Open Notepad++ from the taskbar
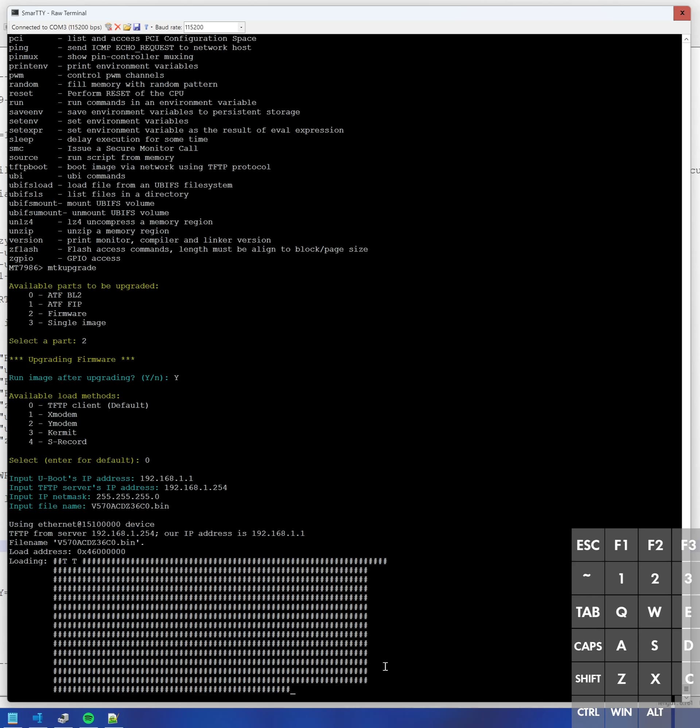This screenshot has width=700, height=728. (x=113, y=717)
